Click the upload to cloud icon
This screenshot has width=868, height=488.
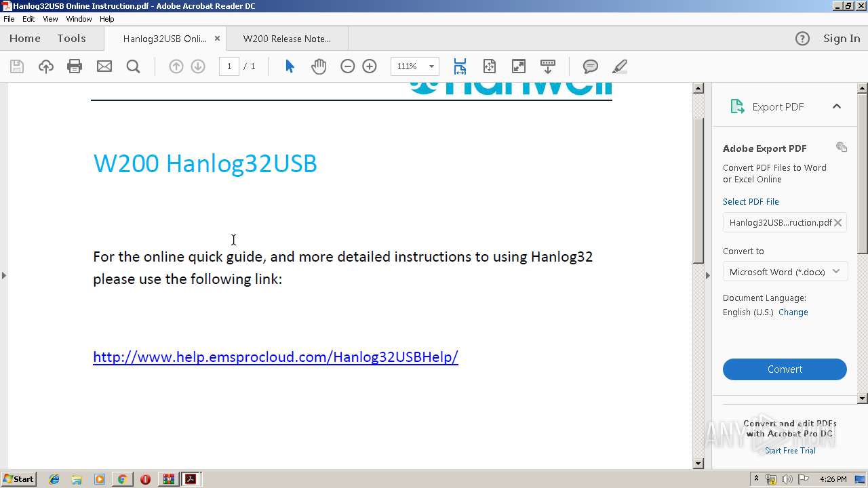click(x=45, y=66)
